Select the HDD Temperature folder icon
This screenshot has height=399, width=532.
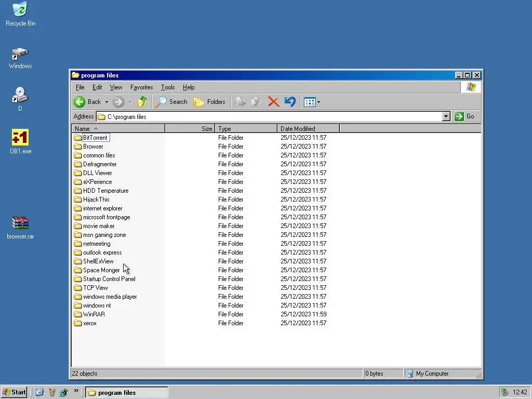coord(78,190)
